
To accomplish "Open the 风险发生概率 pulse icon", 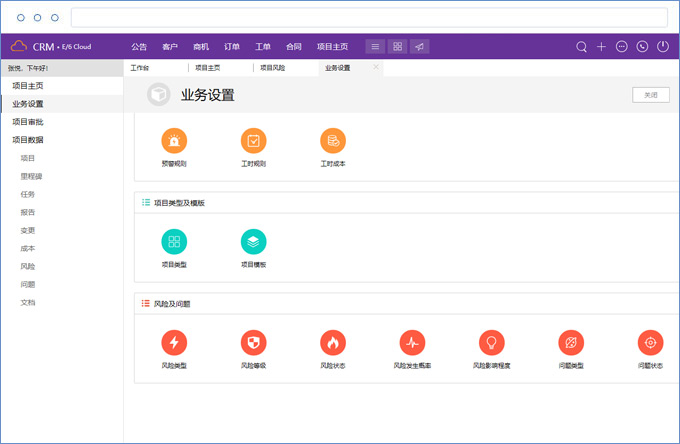I will 412,343.
